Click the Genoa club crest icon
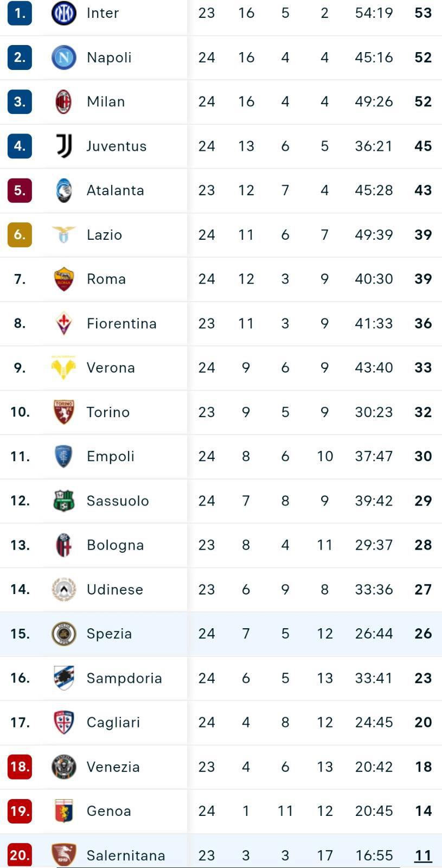 point(63,811)
